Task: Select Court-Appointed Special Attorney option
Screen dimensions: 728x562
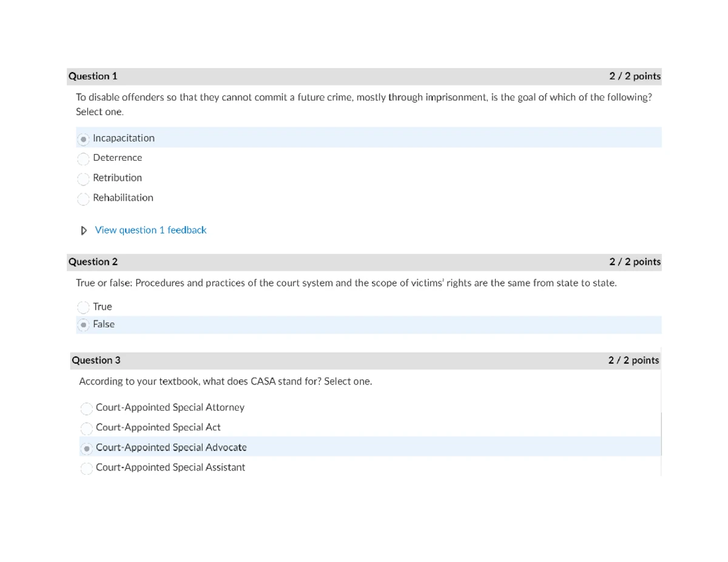Action: tap(86, 408)
